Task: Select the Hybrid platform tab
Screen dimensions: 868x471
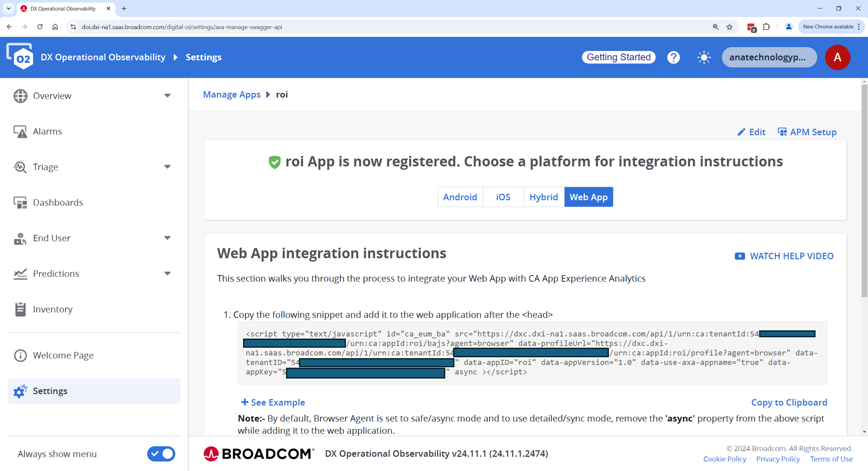Action: 543,197
